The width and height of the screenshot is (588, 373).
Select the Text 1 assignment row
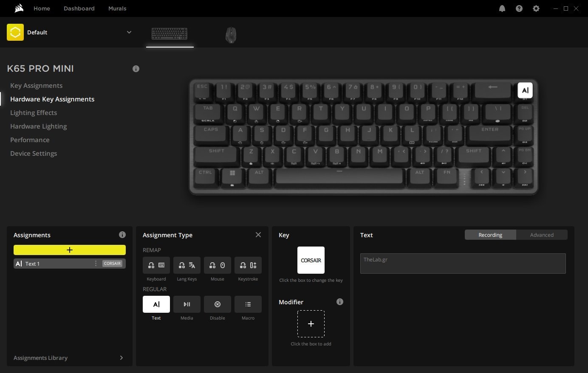tap(70, 264)
